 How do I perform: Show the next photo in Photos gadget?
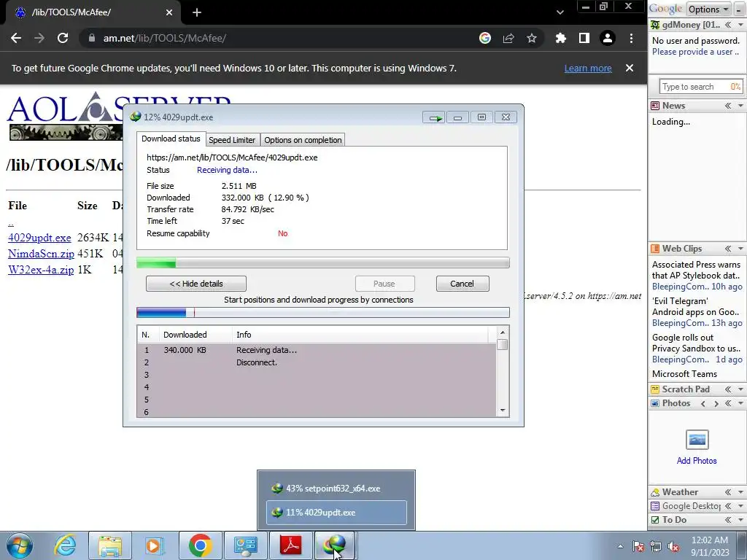pos(716,404)
